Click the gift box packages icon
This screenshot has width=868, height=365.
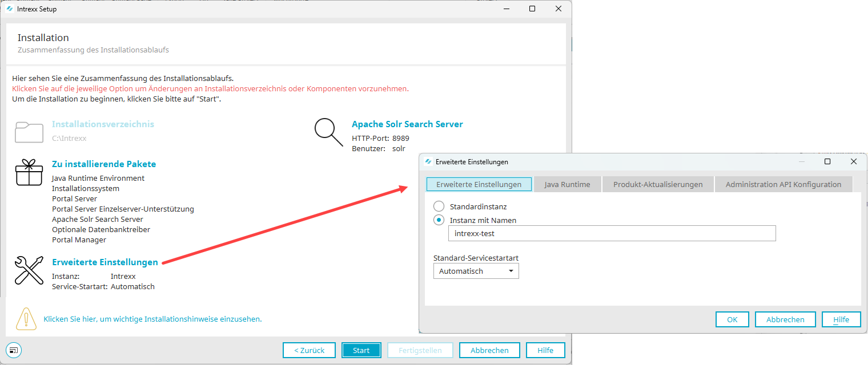(29, 172)
